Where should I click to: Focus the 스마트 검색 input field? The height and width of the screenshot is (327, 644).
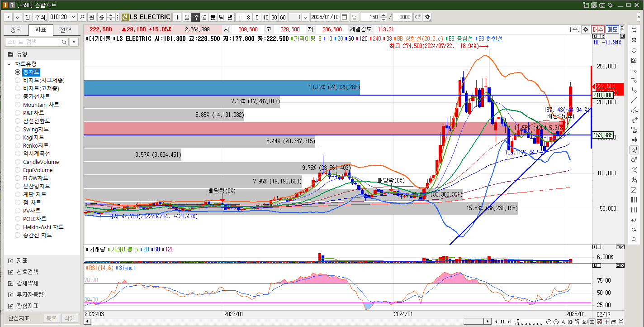(32, 42)
